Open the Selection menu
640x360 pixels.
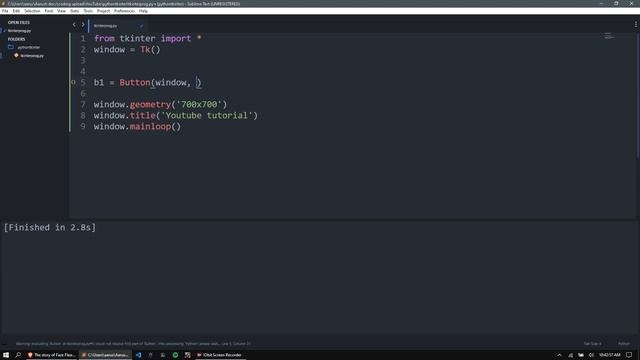[x=32, y=11]
